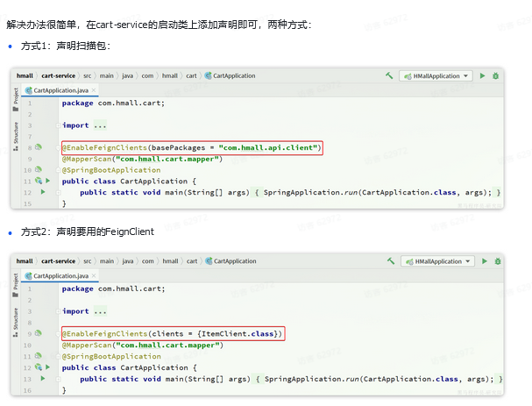
Task: Click Spring gutter icon on line 10 upper IDE
Action: [x=39, y=169]
